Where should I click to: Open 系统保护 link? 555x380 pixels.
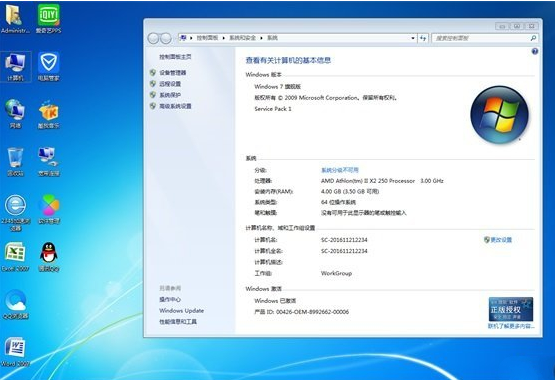coord(170,95)
